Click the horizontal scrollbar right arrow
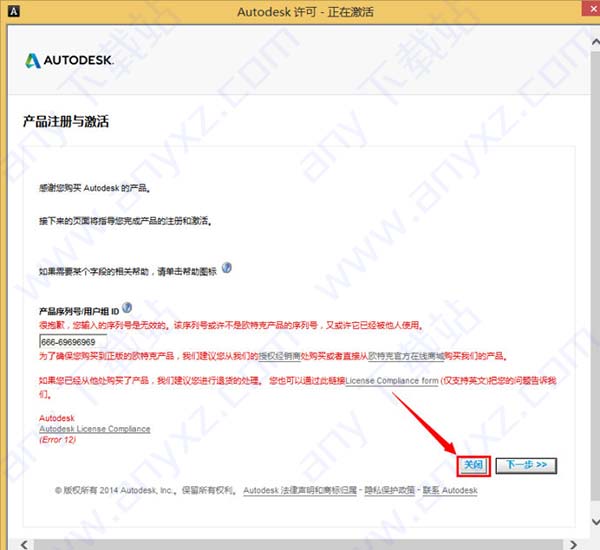Image resolution: width=600 pixels, height=550 pixels. click(573, 544)
